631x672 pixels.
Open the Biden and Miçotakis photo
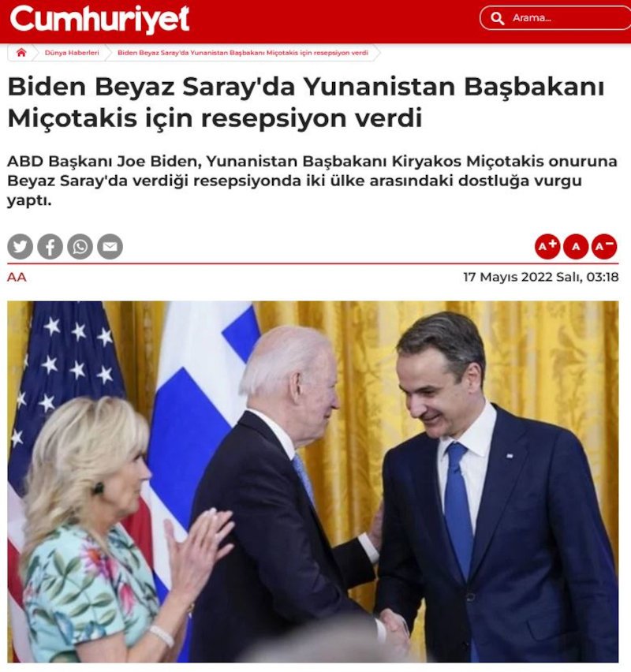313,481
